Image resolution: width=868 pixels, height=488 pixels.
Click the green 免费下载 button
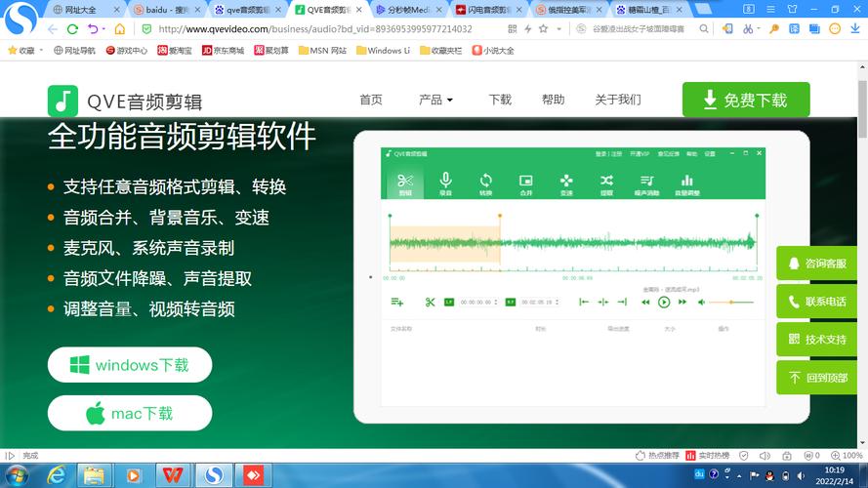click(746, 100)
